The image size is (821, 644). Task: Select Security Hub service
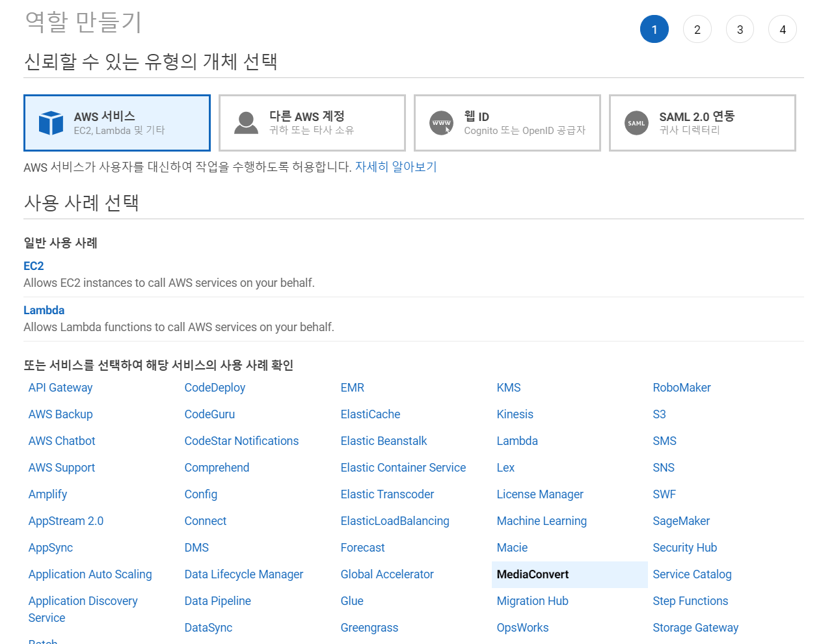click(685, 548)
